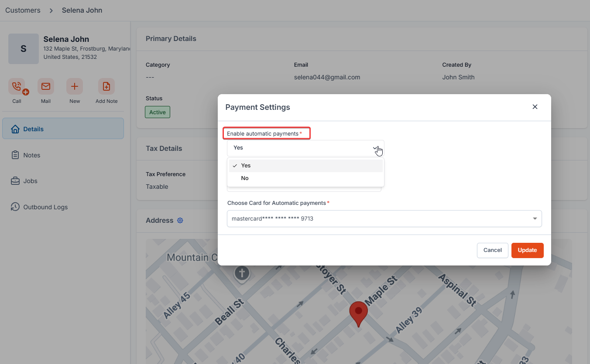This screenshot has width=590, height=364.
Task: Click the Created By value John Smith
Action: (x=458, y=77)
